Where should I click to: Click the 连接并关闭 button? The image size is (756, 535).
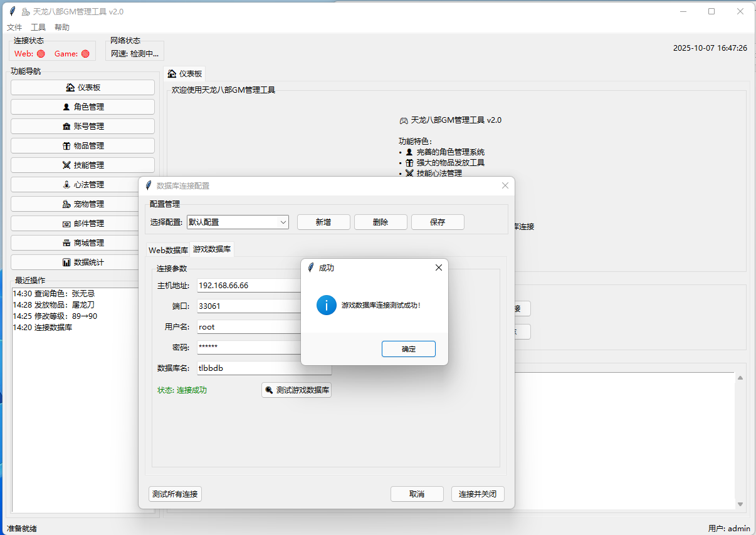pyautogui.click(x=478, y=494)
